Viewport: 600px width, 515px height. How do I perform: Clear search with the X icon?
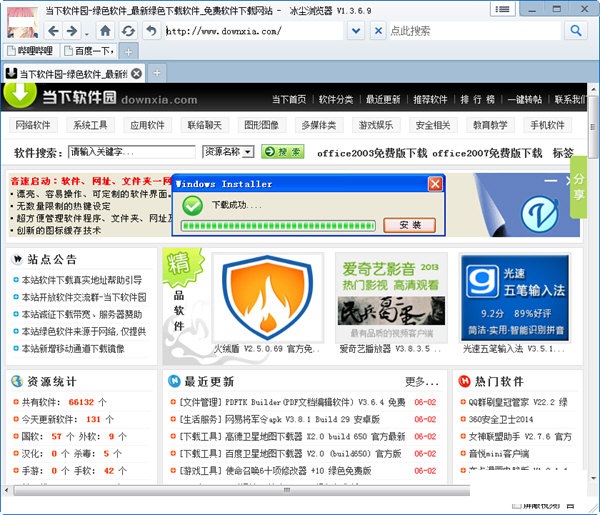point(378,31)
